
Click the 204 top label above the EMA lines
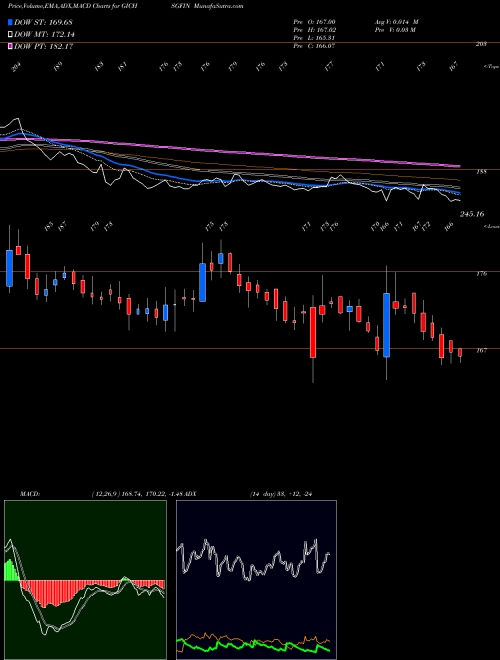click(16, 67)
